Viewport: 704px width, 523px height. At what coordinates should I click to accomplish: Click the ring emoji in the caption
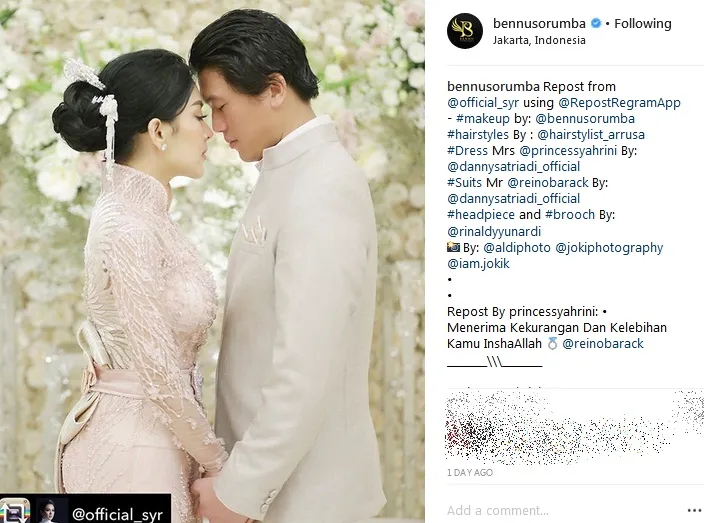pyautogui.click(x=552, y=344)
